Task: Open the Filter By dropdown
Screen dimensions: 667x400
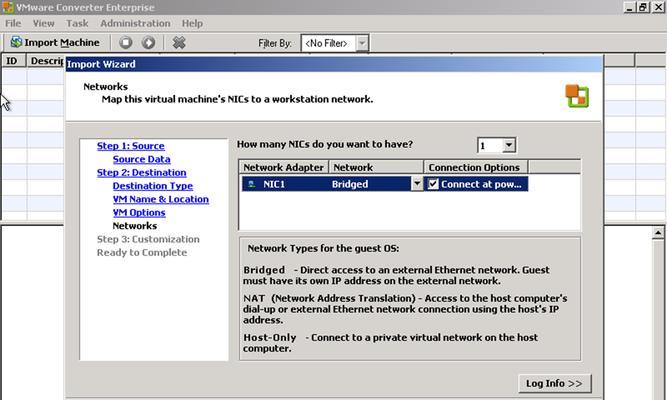Action: point(362,43)
